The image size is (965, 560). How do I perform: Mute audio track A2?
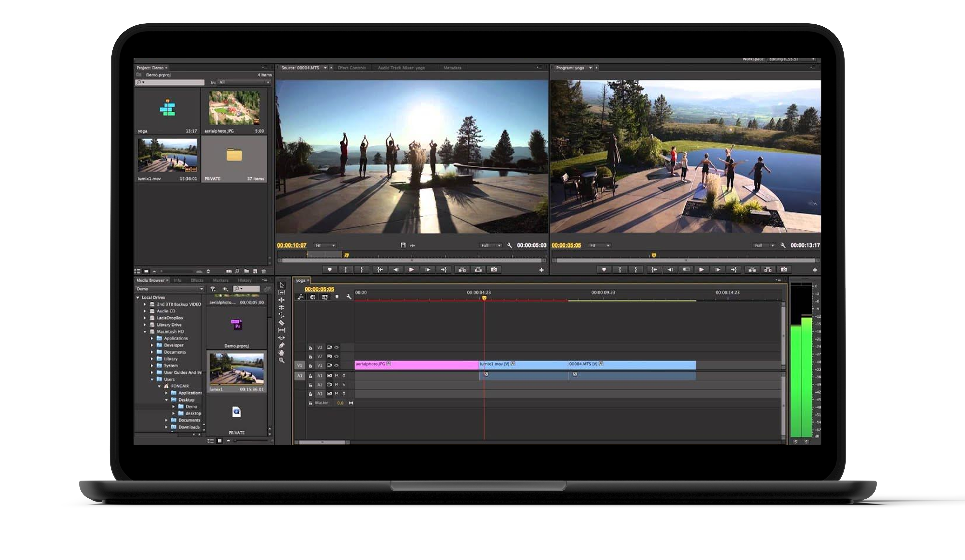(x=337, y=385)
